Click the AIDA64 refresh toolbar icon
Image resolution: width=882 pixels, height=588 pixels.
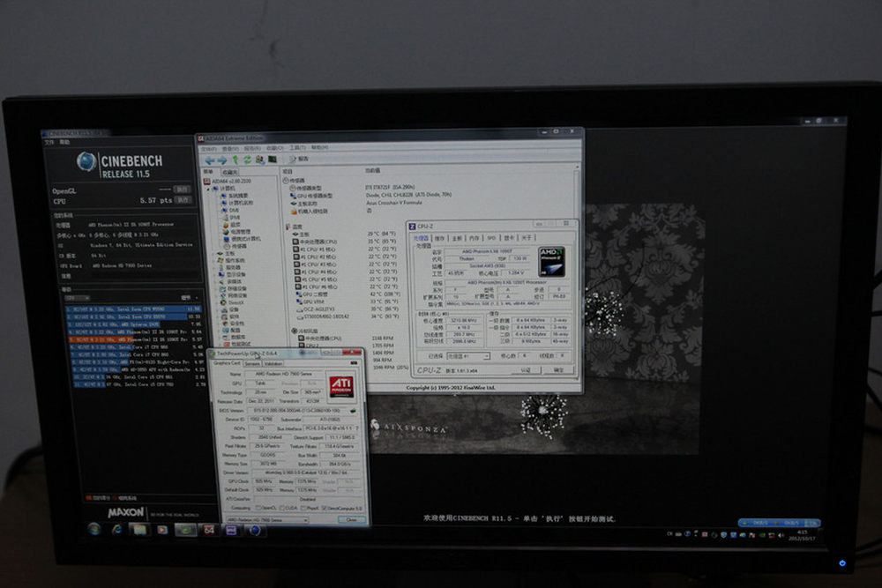point(247,160)
